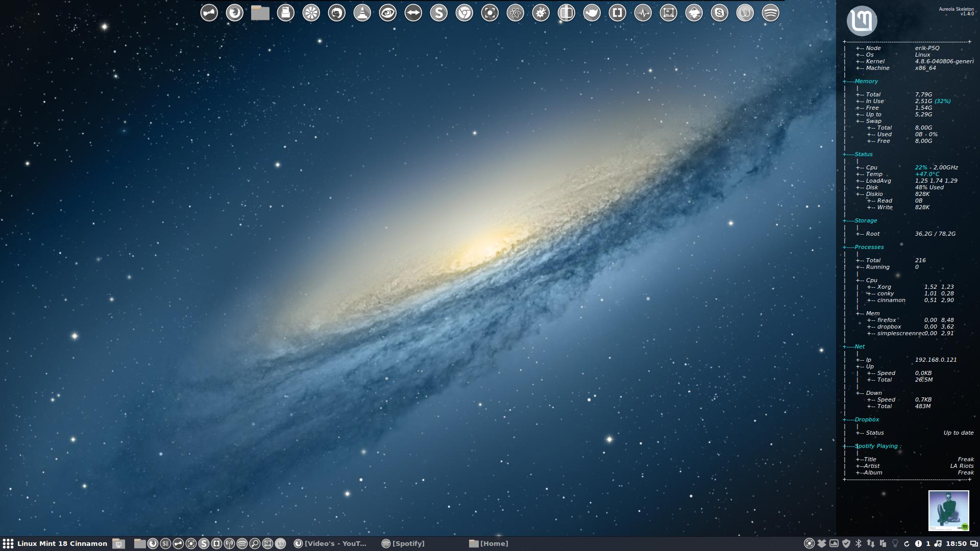Click the window list icon at panel end
The height and width of the screenshot is (551, 980).
tap(974, 543)
